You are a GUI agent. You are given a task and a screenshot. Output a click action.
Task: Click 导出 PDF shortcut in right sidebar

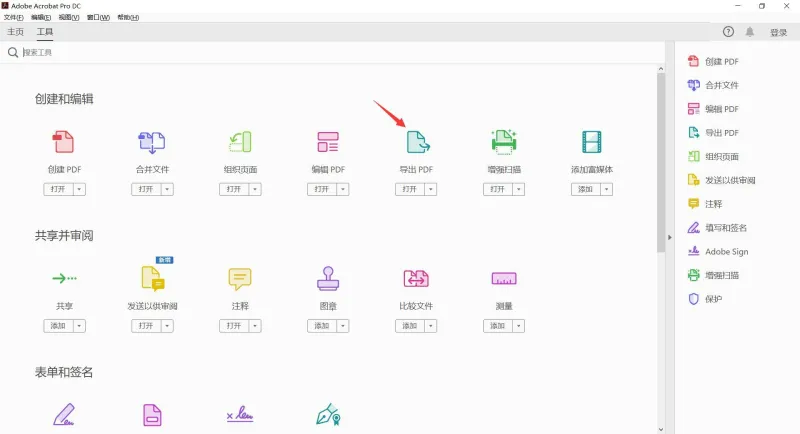(713, 133)
